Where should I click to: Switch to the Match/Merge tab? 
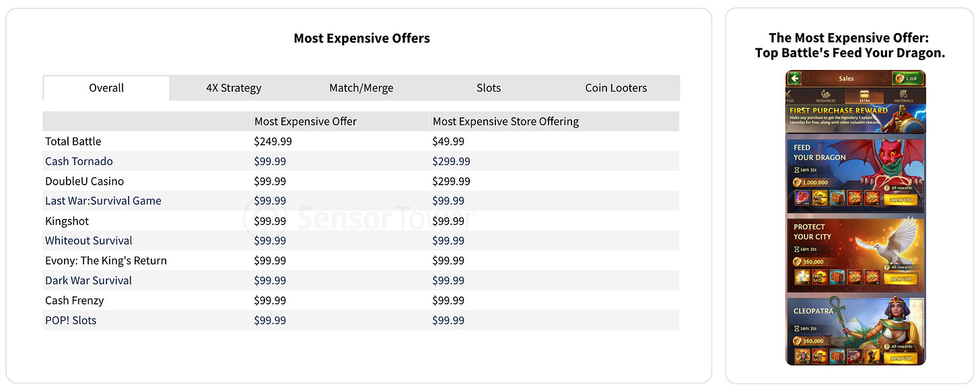[361, 88]
